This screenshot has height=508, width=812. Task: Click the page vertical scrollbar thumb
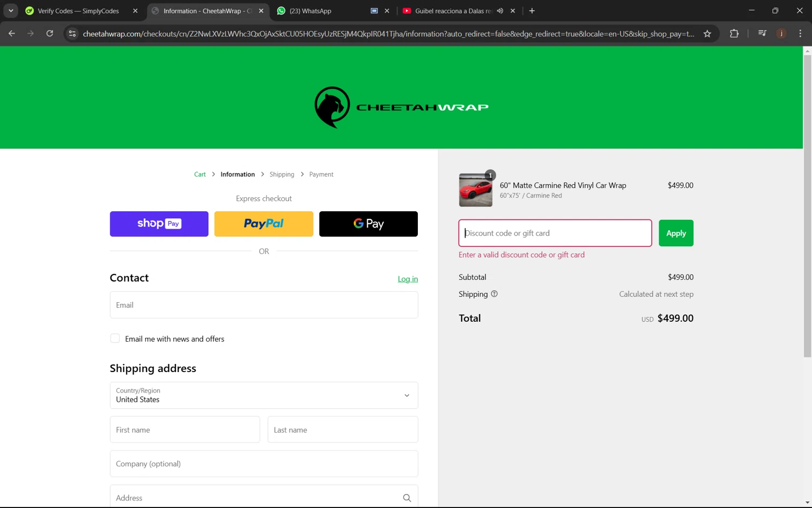click(x=807, y=206)
